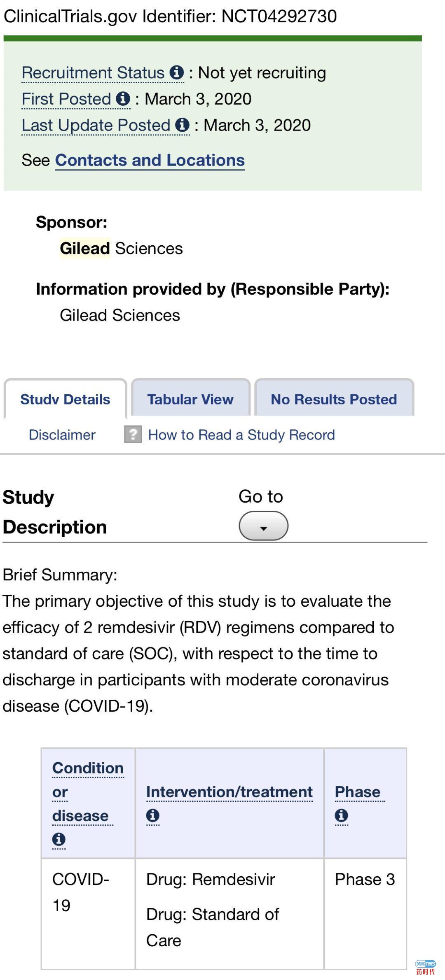Viewport: 445px width, 980px height.
Task: Click the Intervention/treatment column header
Action: point(229,791)
